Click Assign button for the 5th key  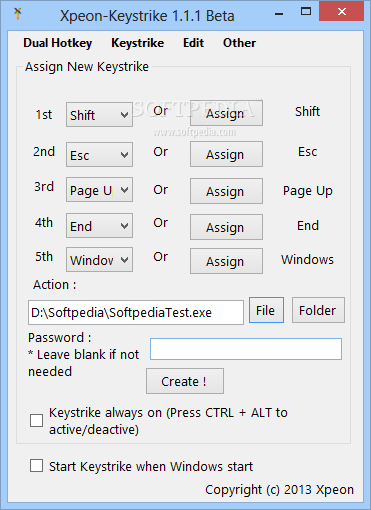[226, 261]
